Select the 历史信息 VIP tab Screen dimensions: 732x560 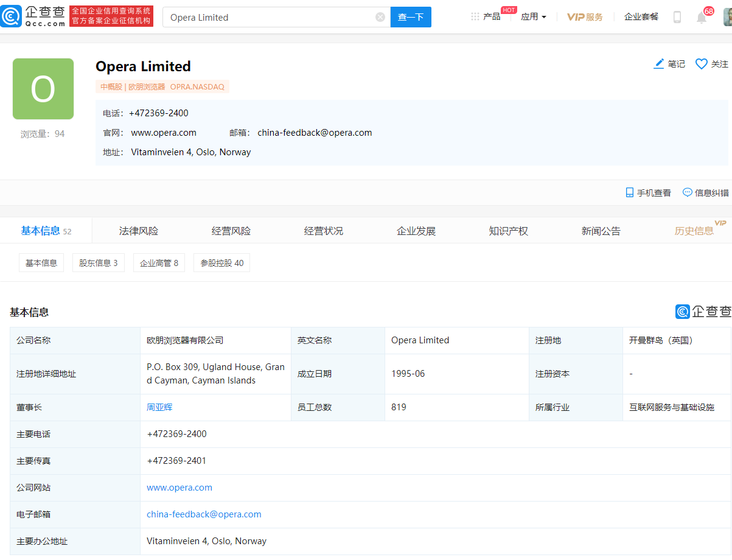click(694, 231)
